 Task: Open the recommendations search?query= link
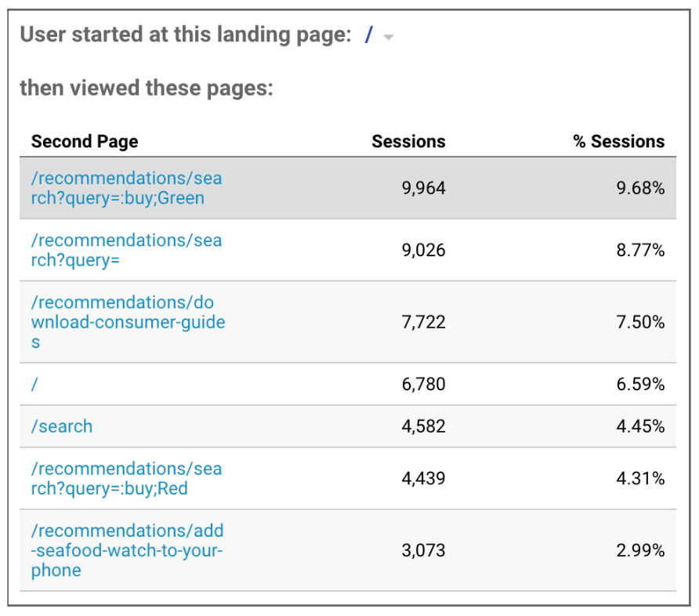[x=126, y=250]
